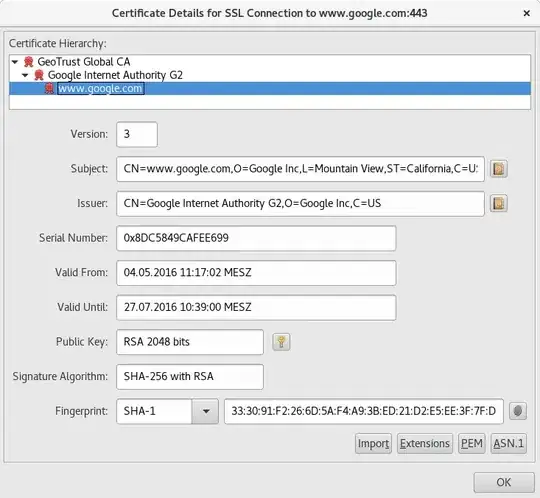Click the Import button

pos(373,444)
